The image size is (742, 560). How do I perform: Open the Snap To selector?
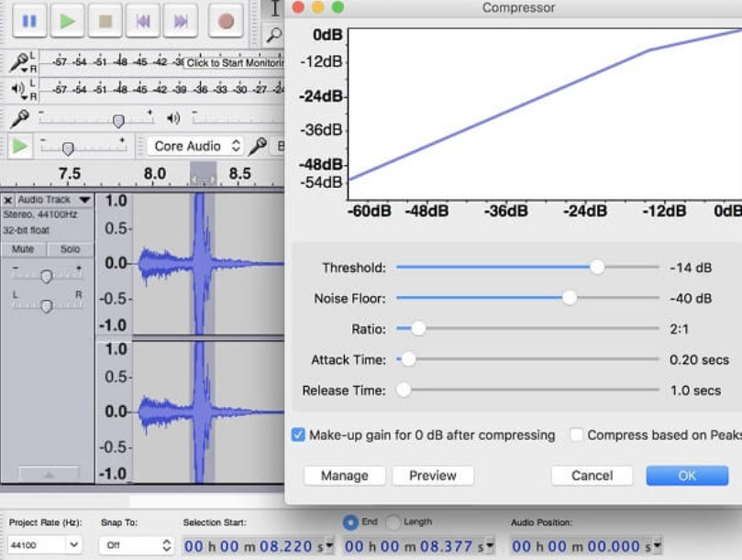click(x=137, y=544)
